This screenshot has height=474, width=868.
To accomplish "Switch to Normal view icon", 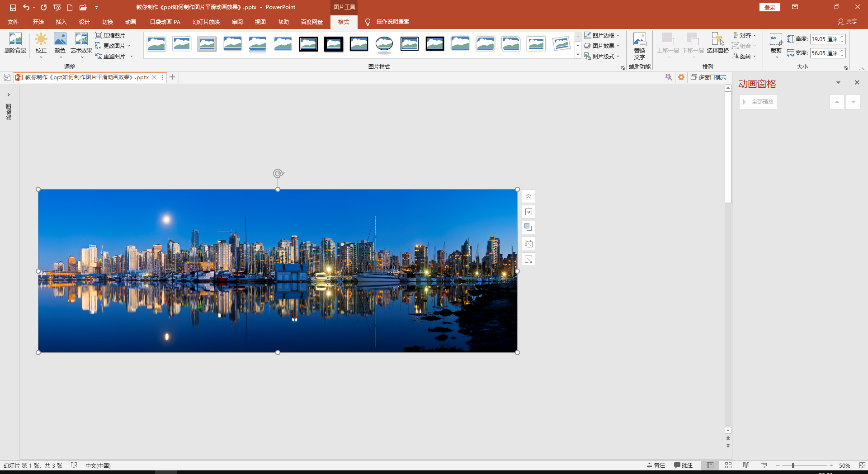I will coord(710,465).
